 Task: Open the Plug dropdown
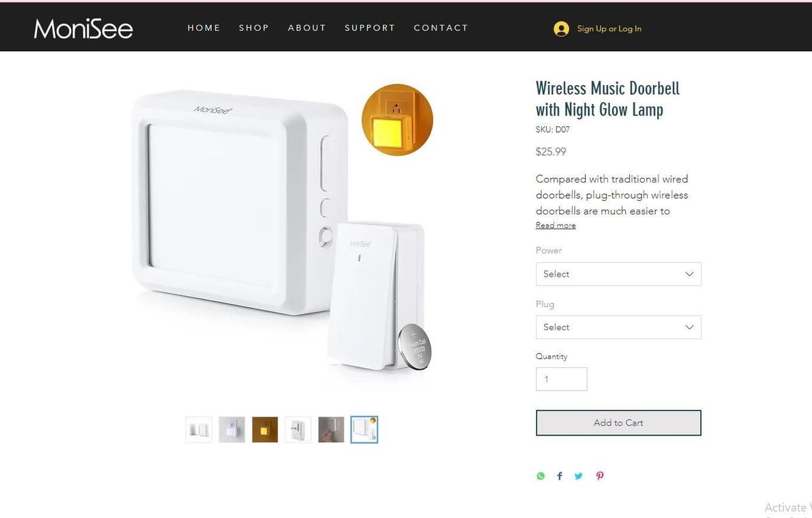pos(618,327)
